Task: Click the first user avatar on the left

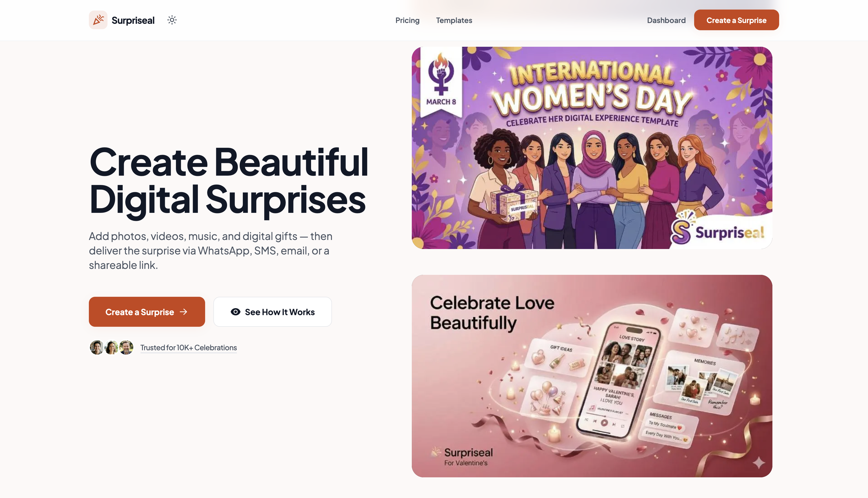Action: tap(97, 347)
